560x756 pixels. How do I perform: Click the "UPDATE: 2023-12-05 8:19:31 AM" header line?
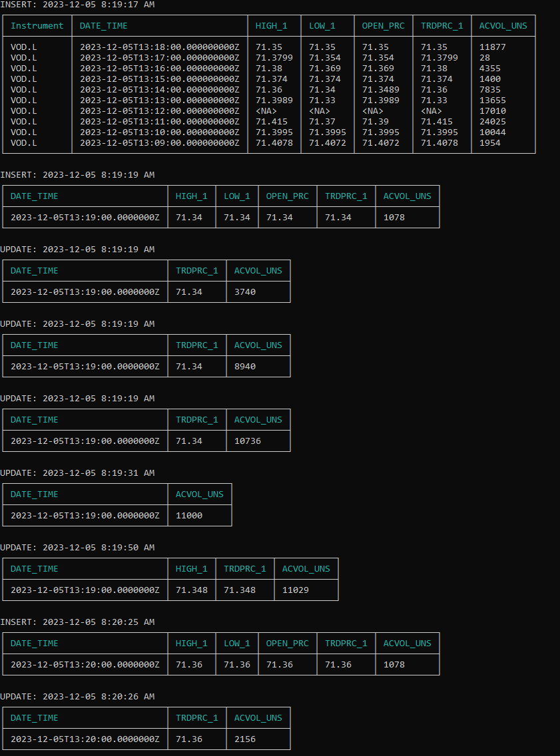coord(77,473)
